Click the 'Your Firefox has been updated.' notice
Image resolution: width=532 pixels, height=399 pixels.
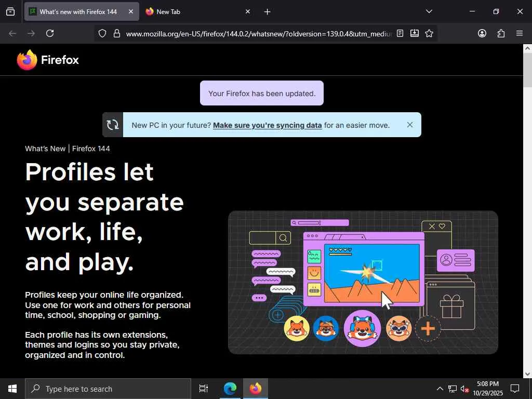pos(262,94)
